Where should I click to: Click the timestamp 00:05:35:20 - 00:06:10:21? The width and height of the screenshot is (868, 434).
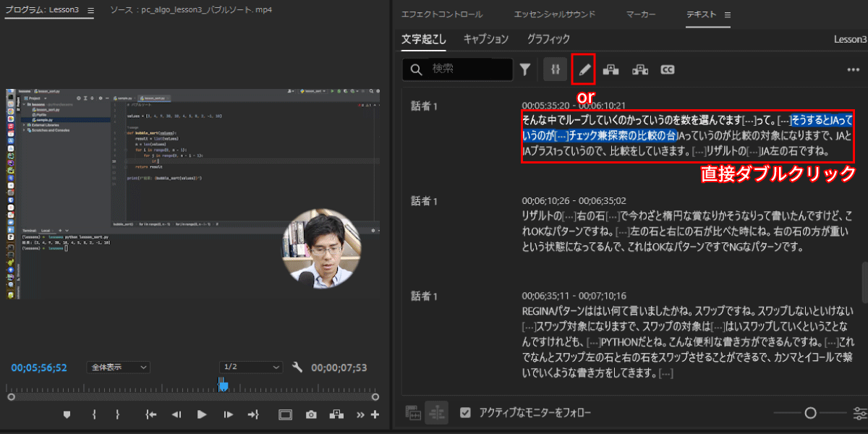(x=574, y=106)
